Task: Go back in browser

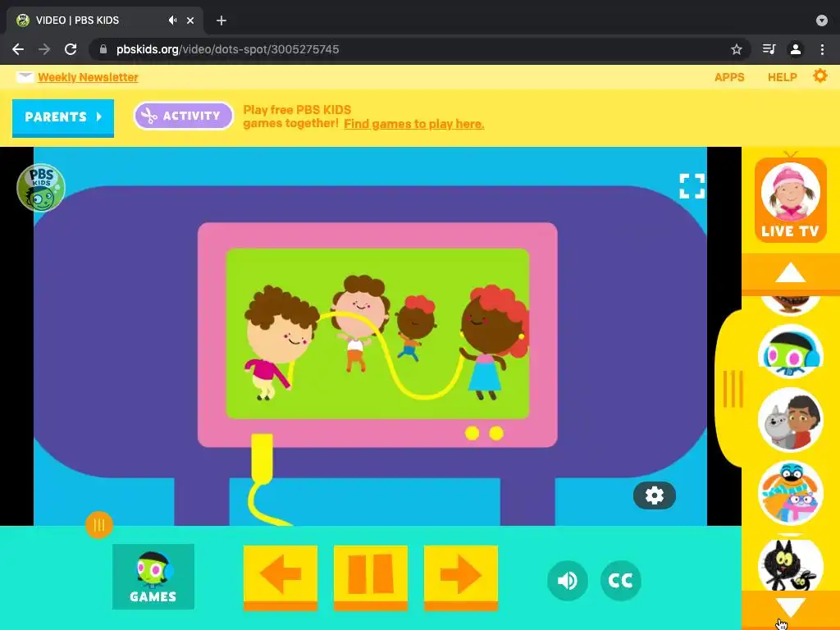Action: pyautogui.click(x=18, y=49)
